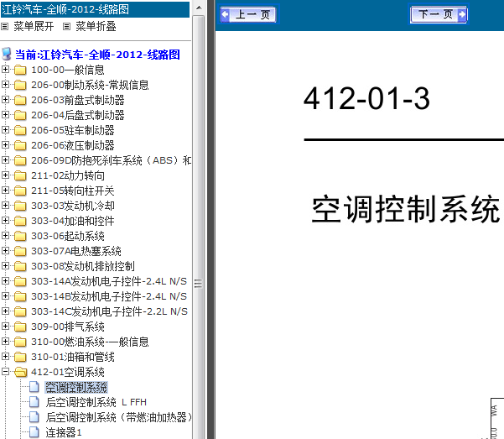The height and width of the screenshot is (439, 504).
Task: Go to previous page with 上一页 button
Action: (x=247, y=14)
